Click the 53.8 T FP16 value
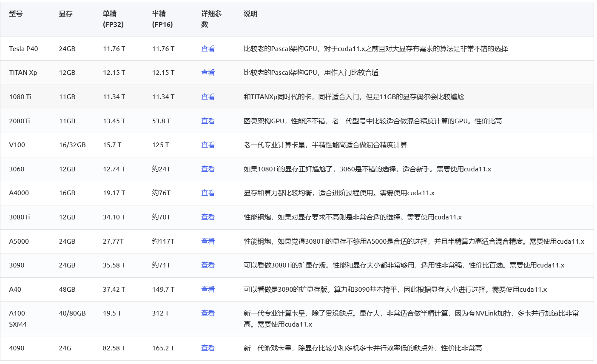597x364 pixels. (162, 121)
